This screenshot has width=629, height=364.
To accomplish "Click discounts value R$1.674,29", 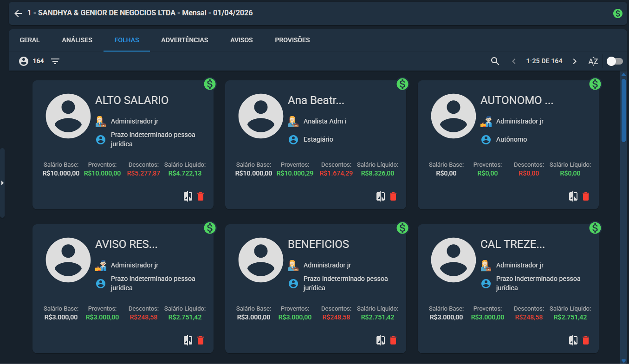I will pos(336,174).
